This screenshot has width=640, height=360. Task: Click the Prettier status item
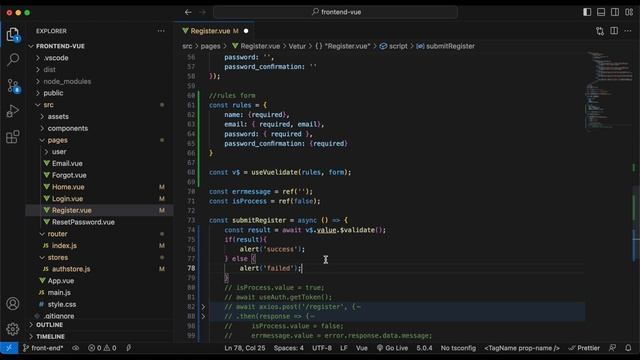584,348
